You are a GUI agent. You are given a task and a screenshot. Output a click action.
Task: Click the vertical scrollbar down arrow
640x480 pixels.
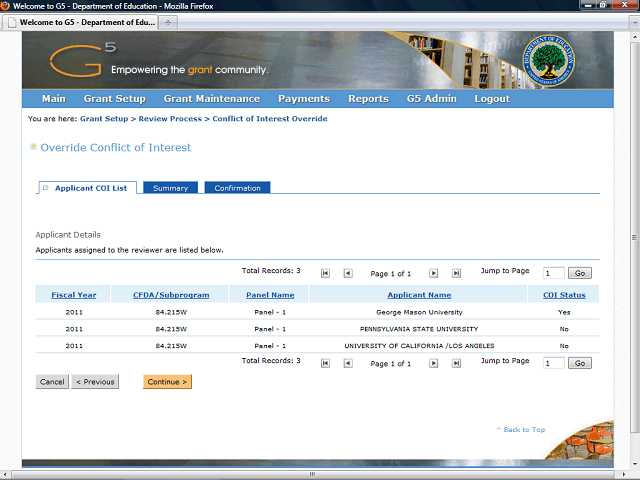pos(634,464)
